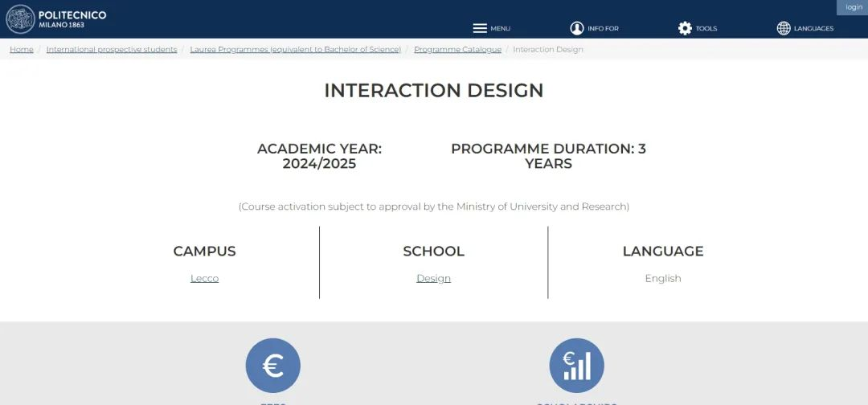Open International prospective students breadcrumb link
The width and height of the screenshot is (868, 405).
(x=112, y=50)
